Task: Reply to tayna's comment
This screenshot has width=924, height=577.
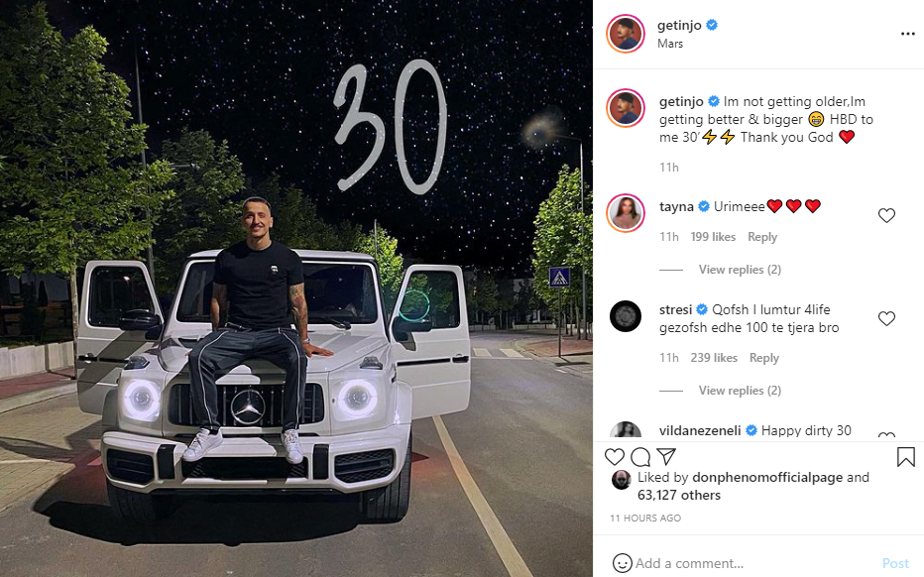Action: pyautogui.click(x=762, y=237)
